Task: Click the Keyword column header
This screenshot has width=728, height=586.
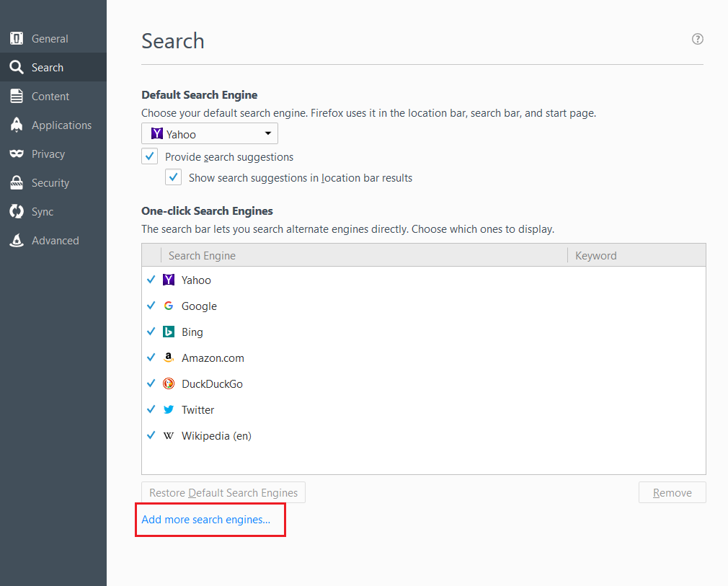Action: [x=636, y=255]
